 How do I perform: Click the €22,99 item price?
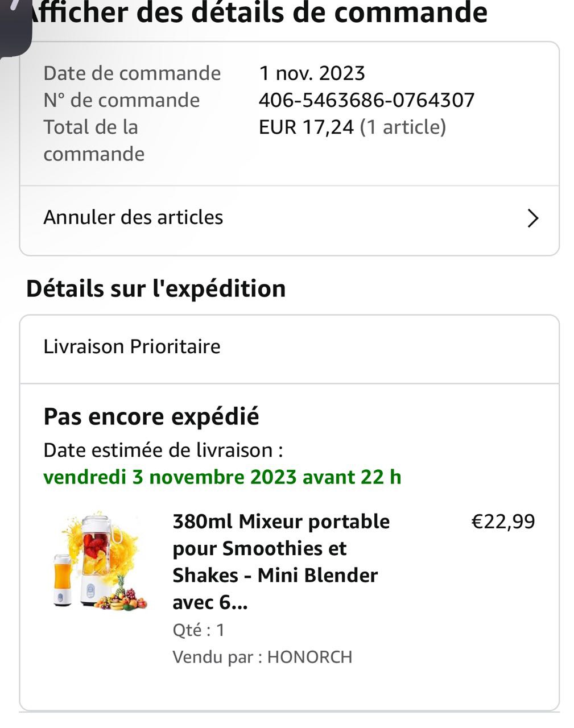point(503,522)
